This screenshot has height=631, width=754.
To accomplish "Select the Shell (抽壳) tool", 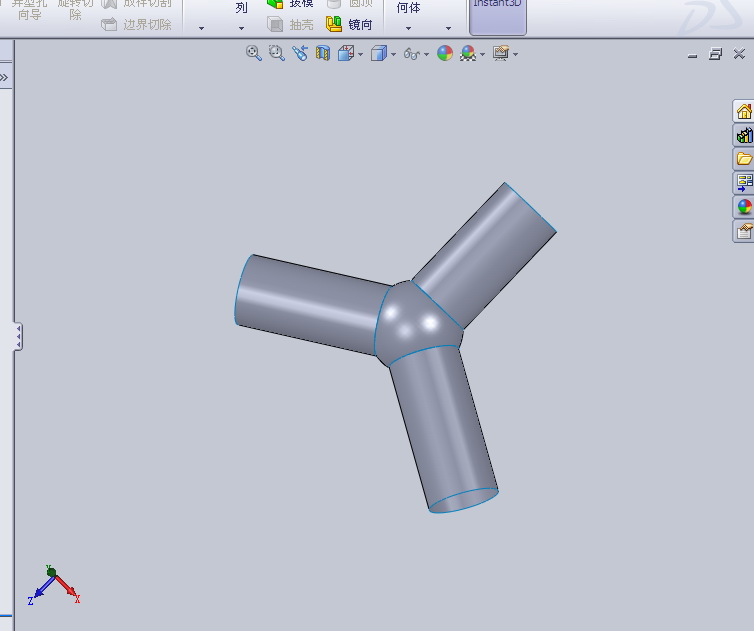I will (x=290, y=24).
